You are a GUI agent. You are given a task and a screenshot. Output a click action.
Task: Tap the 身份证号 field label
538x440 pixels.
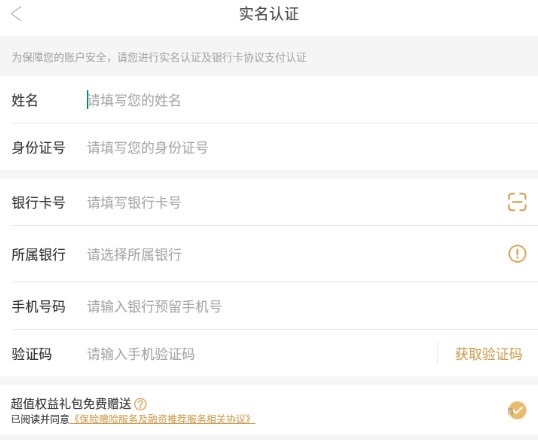[x=38, y=148]
